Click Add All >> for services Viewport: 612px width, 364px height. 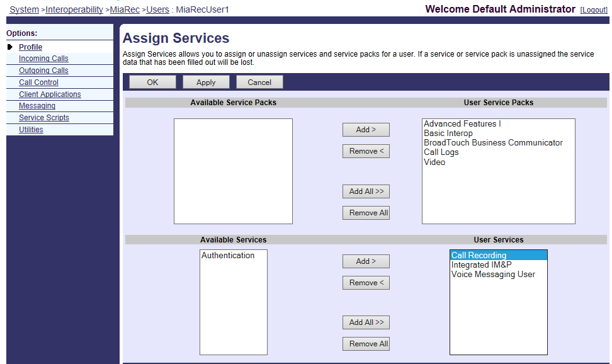coord(366,322)
